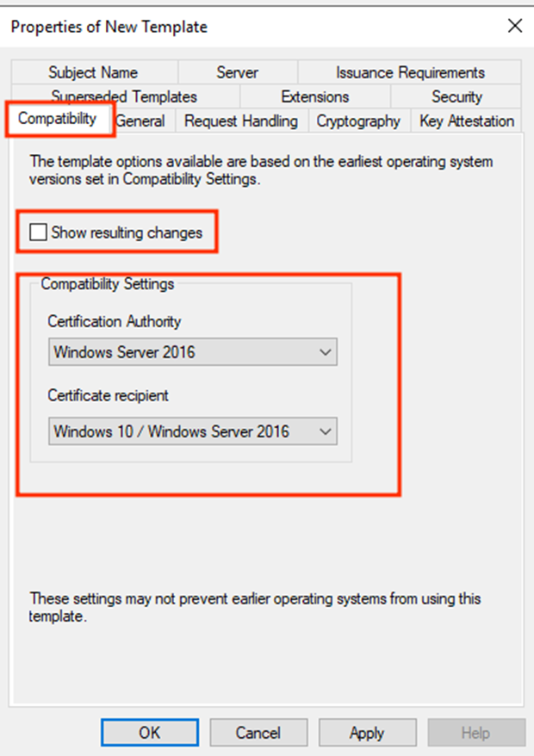This screenshot has height=756, width=534.
Task: Open the Request Handling tab
Action: point(241,121)
